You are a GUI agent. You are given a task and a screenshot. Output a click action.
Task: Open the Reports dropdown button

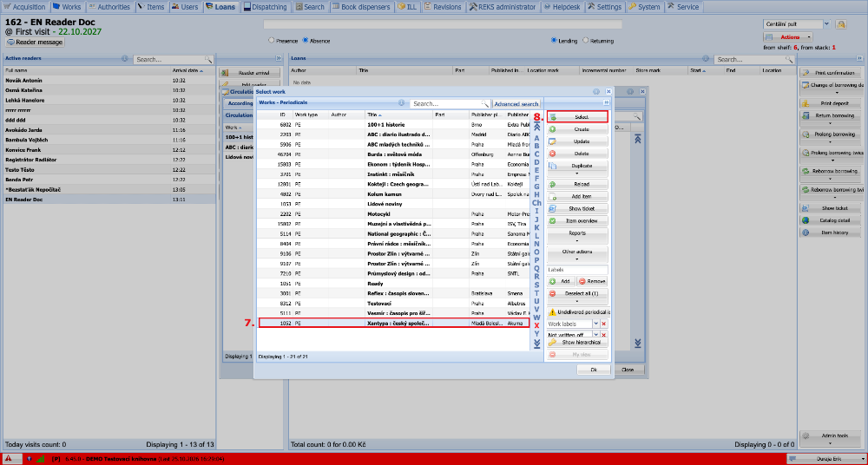pos(577,235)
